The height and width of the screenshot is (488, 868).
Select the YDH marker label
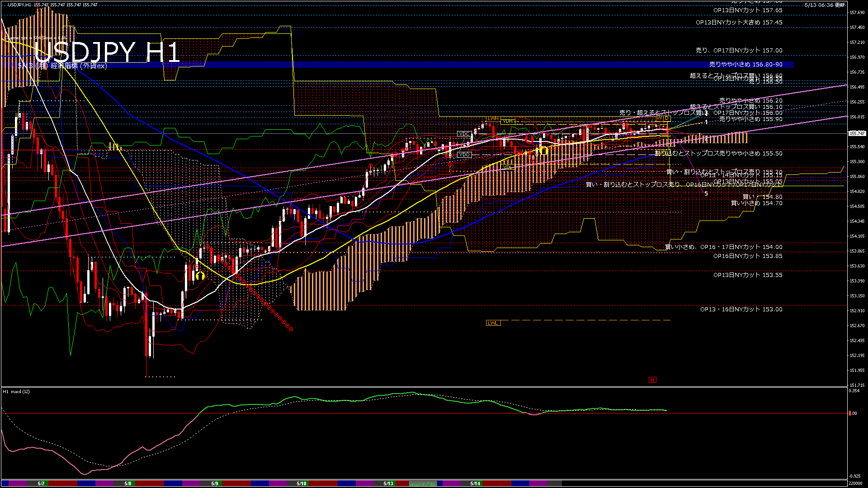[x=508, y=121]
